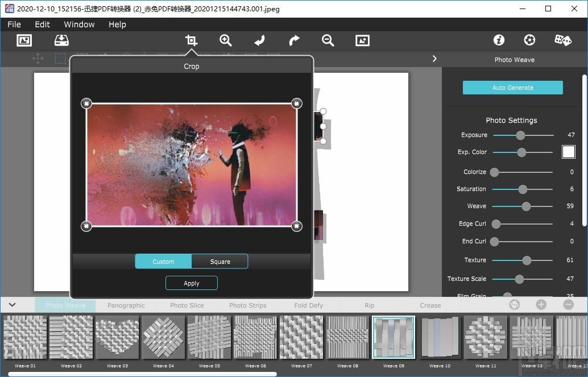The image size is (588, 377).
Task: Click the presets horizontal scrollbar
Action: [143, 374]
